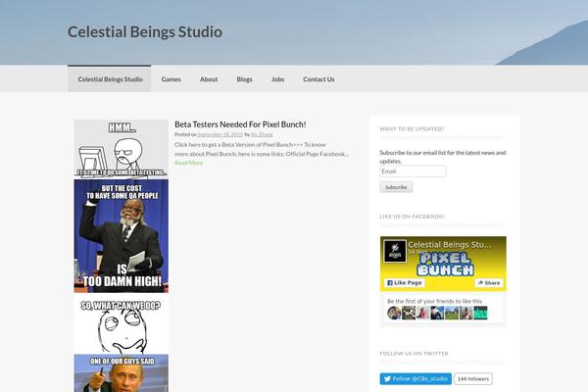Screen dimensions: 588x392
Task: Click the Facebook Share button
Action: (x=489, y=283)
